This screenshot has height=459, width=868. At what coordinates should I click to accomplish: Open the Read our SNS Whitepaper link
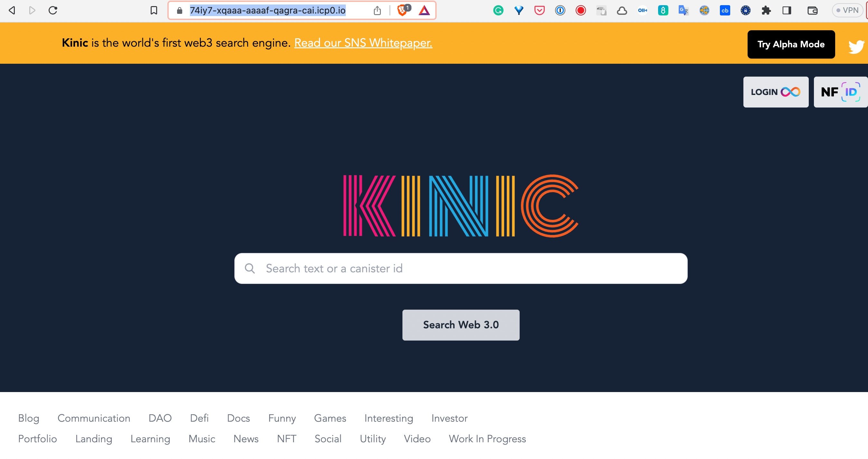pyautogui.click(x=363, y=43)
